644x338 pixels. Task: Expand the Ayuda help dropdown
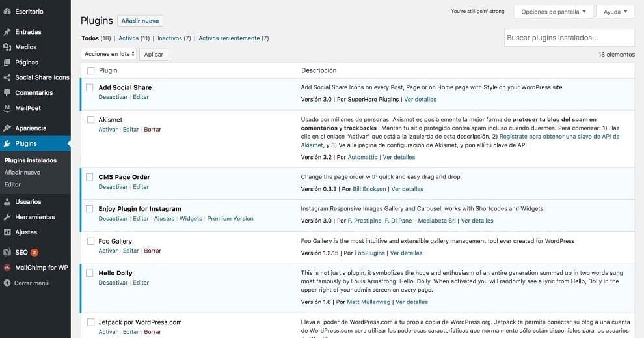click(615, 12)
